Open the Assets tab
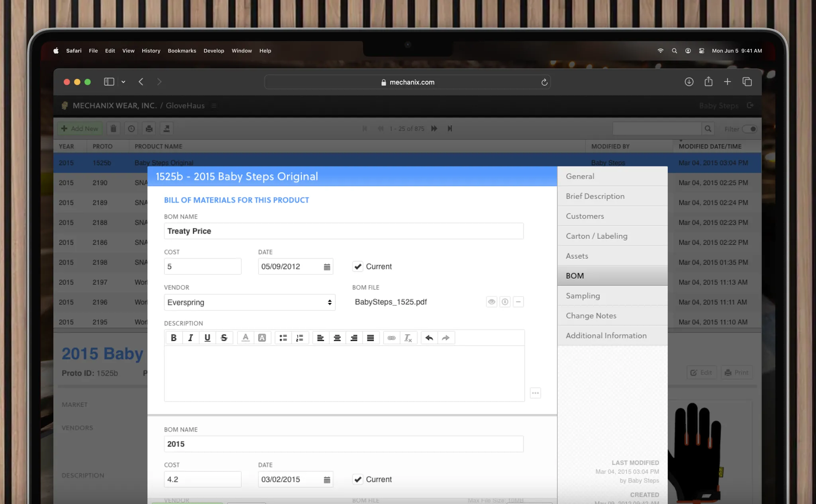 coord(612,256)
